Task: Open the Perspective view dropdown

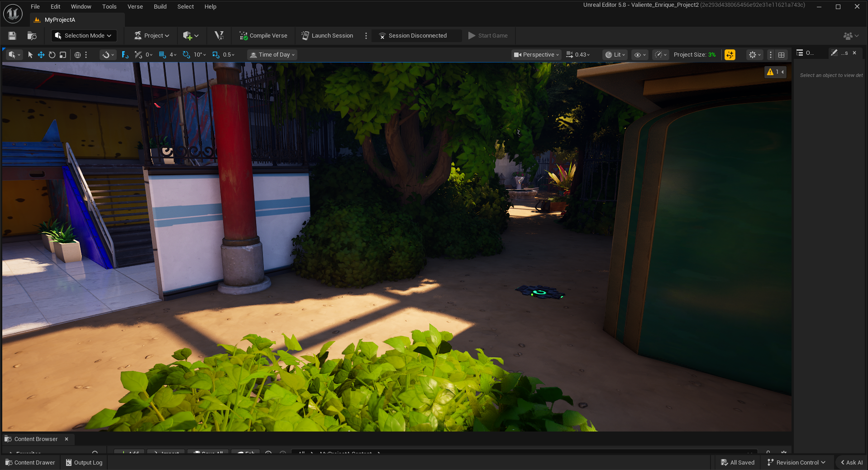Action: (x=536, y=55)
